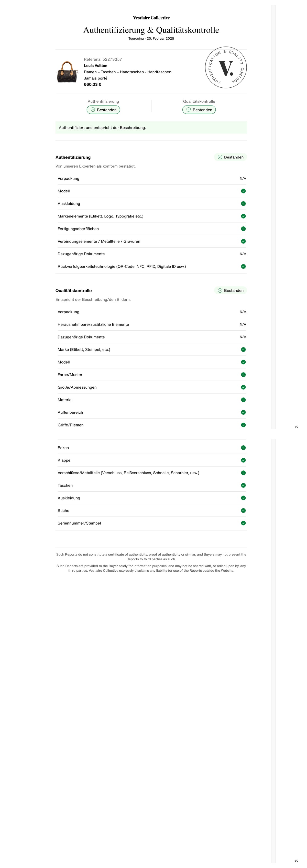Click the Referenz: 52273357 text
Screen dimensions: 307x868
[103, 59]
